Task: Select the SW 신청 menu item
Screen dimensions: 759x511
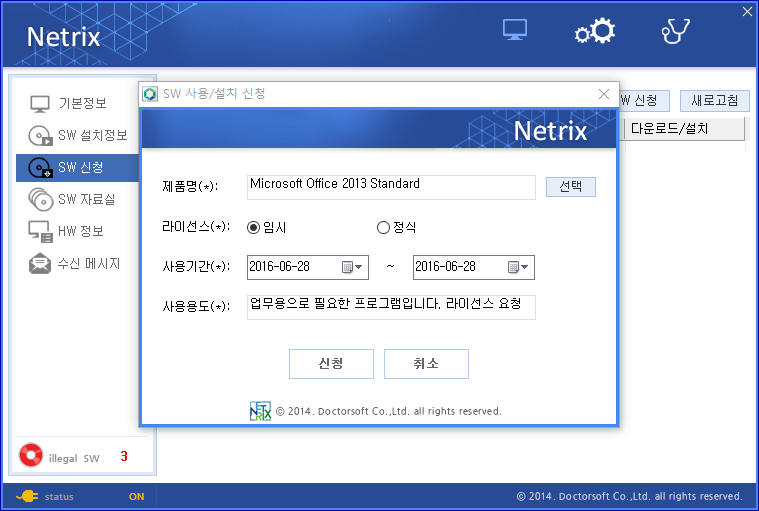Action: [x=77, y=168]
